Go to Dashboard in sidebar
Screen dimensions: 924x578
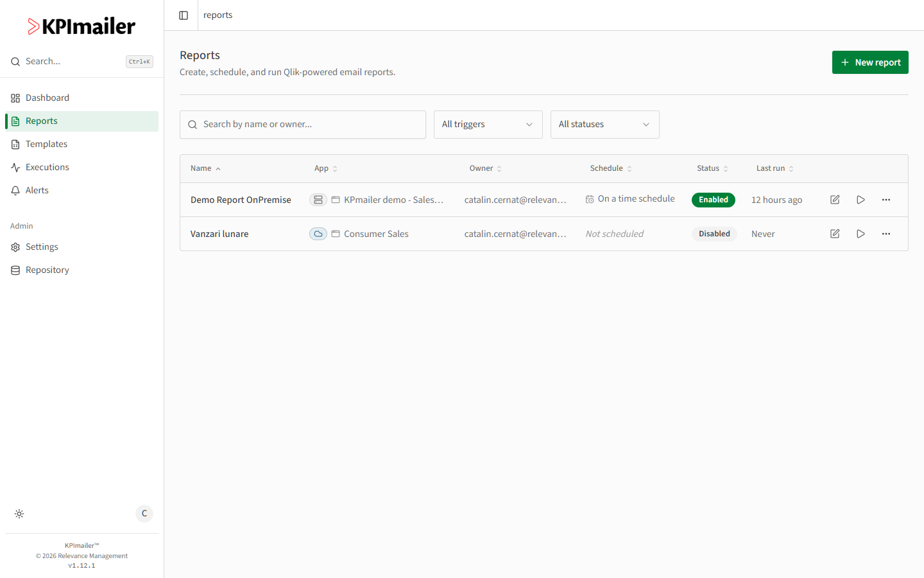coord(81,98)
